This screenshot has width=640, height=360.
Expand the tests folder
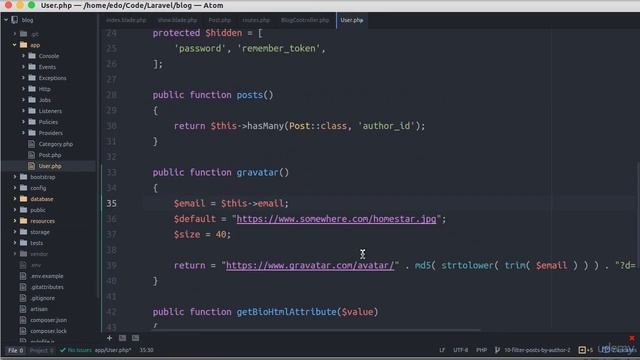[x=15, y=243]
